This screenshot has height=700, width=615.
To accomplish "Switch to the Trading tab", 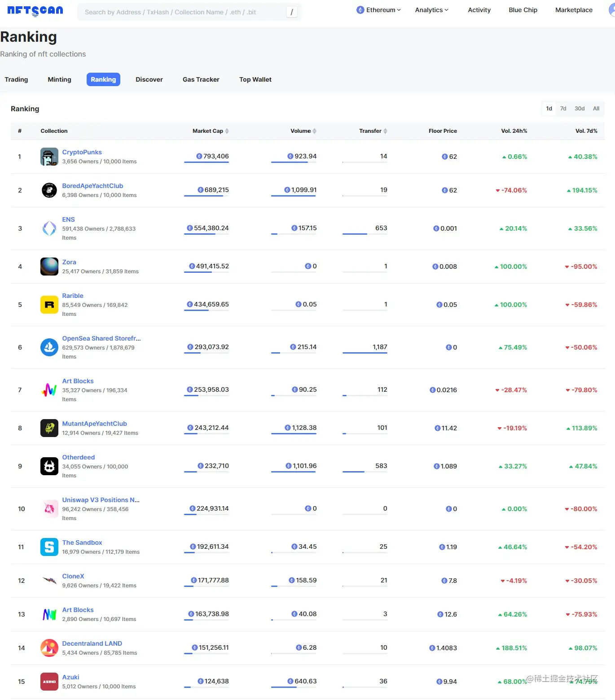I will coord(16,79).
